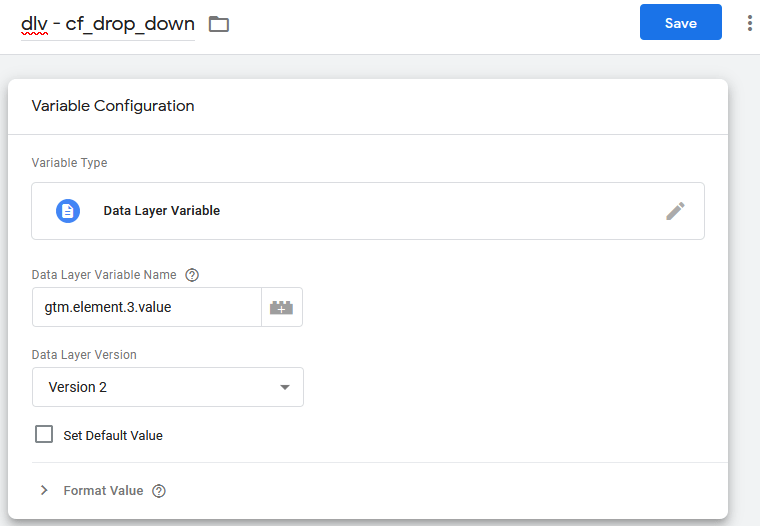
Task: Open the Version 2 dropdown
Action: [167, 387]
